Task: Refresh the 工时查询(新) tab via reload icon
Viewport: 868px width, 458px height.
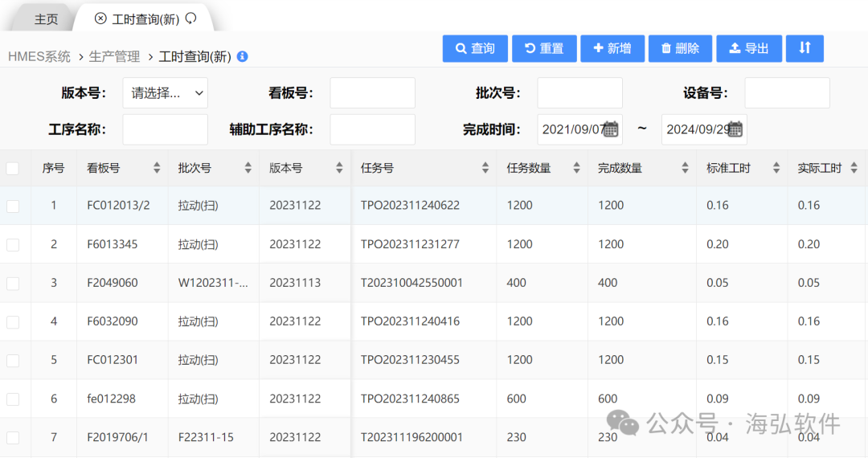Action: [191, 18]
